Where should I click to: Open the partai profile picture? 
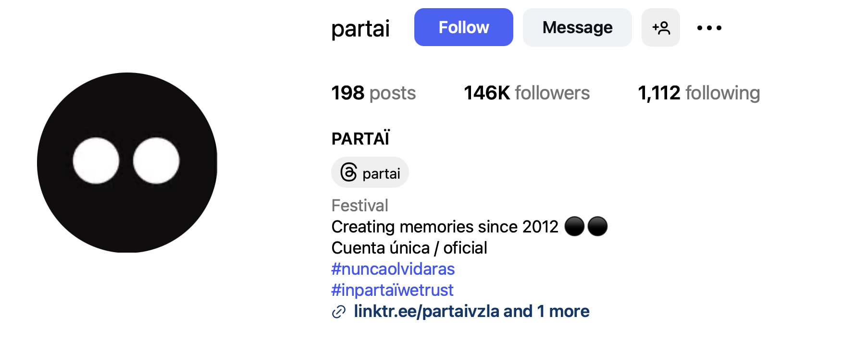(x=127, y=162)
